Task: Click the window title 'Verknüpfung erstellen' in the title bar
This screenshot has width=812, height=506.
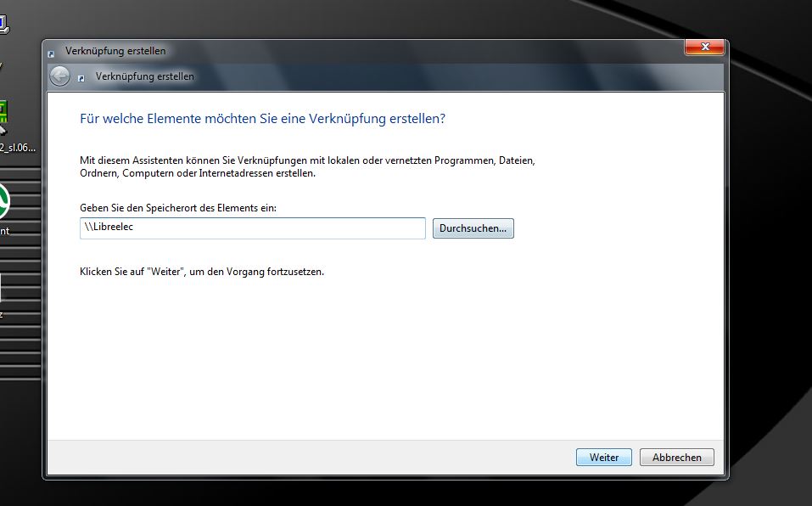Action: [x=115, y=51]
